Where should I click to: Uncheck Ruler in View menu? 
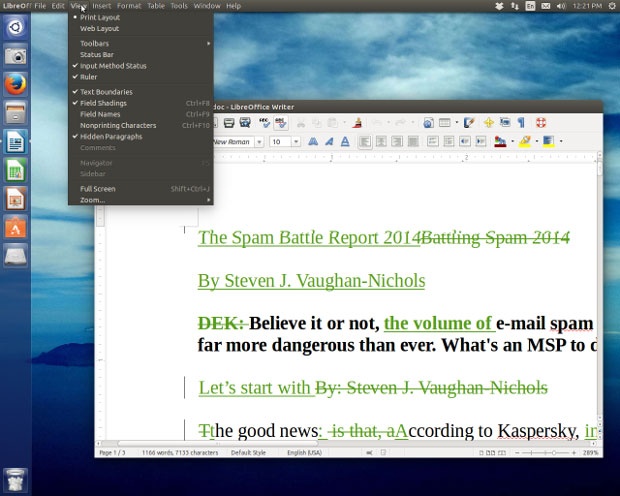(x=141, y=77)
